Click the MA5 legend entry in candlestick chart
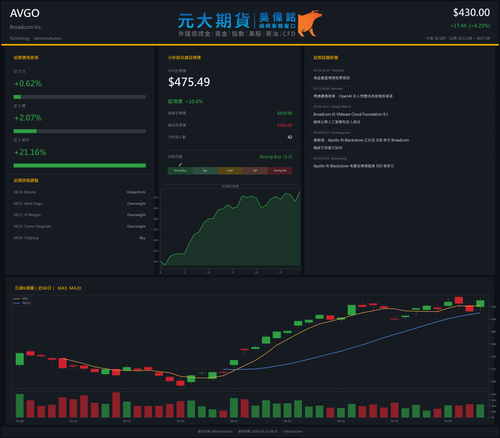The width and height of the screenshot is (500, 438). point(21,299)
